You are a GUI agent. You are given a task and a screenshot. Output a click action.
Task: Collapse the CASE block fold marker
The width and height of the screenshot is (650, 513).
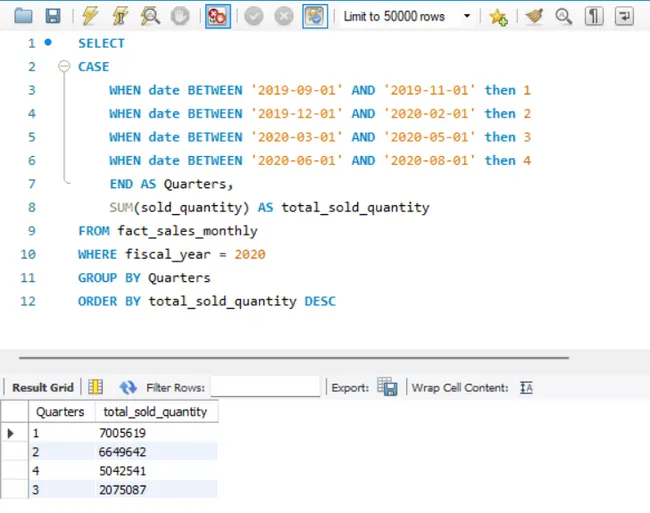64,66
